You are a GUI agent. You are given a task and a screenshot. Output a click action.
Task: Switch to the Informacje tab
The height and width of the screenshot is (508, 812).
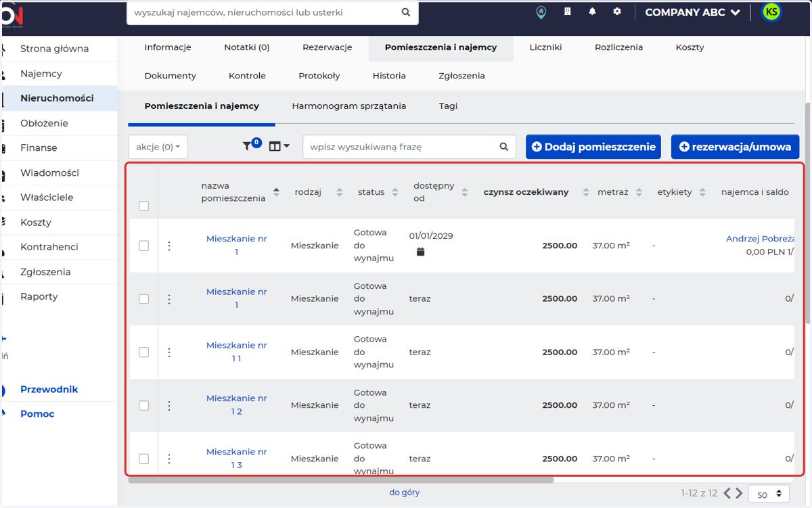pyautogui.click(x=168, y=47)
